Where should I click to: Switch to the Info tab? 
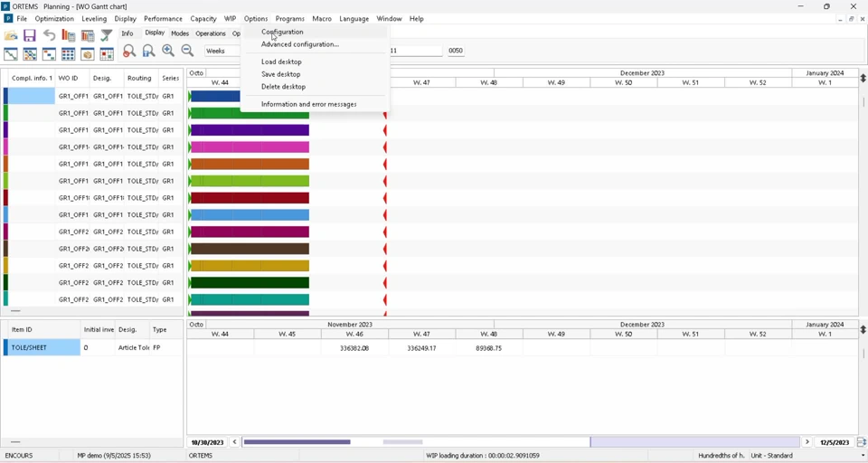click(x=127, y=33)
